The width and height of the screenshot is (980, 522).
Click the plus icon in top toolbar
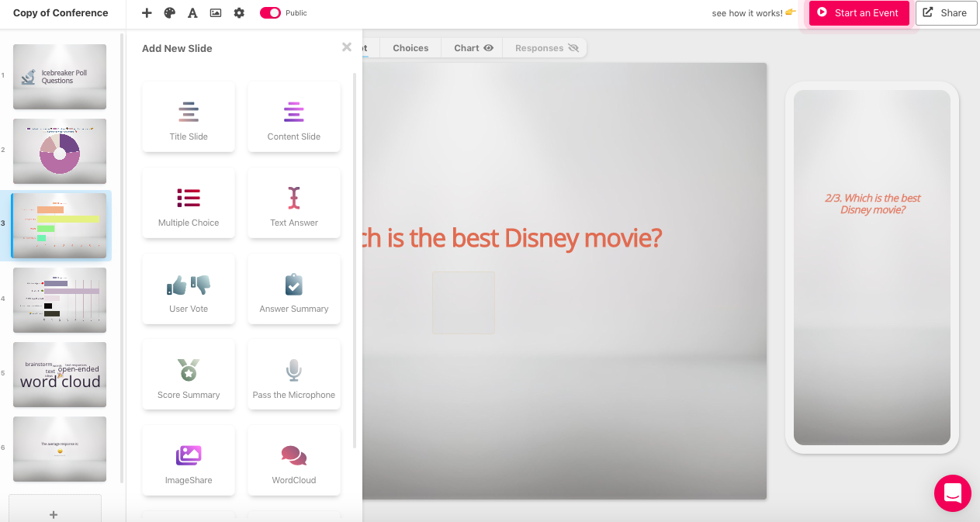tap(147, 13)
